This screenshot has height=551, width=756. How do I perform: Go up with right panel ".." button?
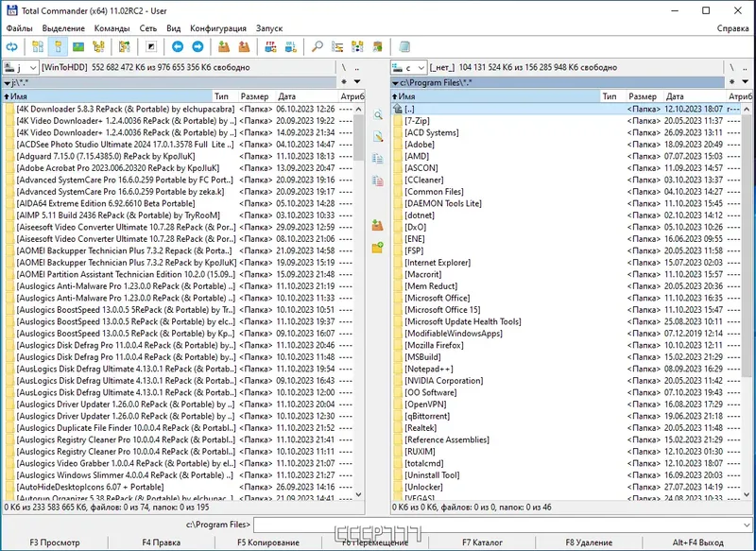point(746,67)
